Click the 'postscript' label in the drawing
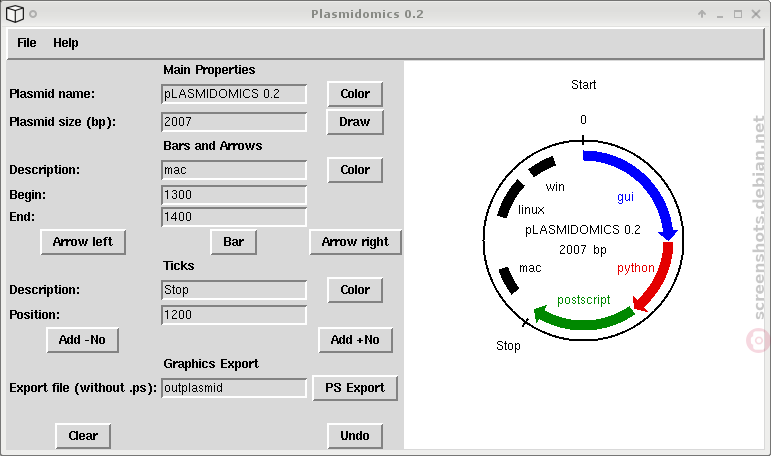This screenshot has width=771, height=456. (x=584, y=300)
